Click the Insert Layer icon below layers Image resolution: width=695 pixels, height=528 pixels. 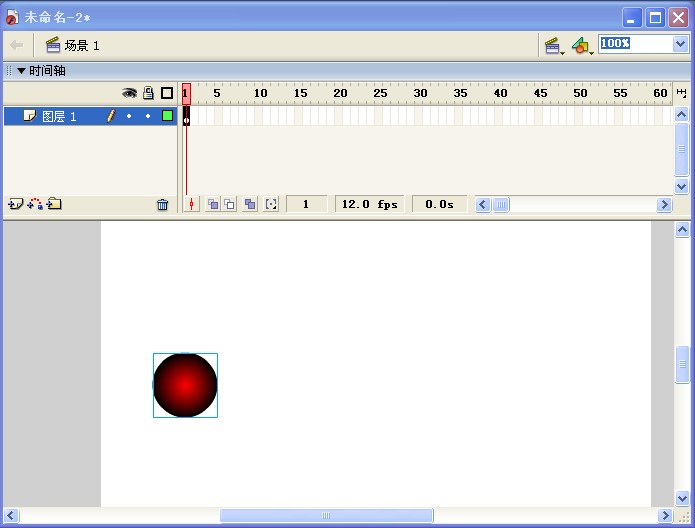click(15, 204)
